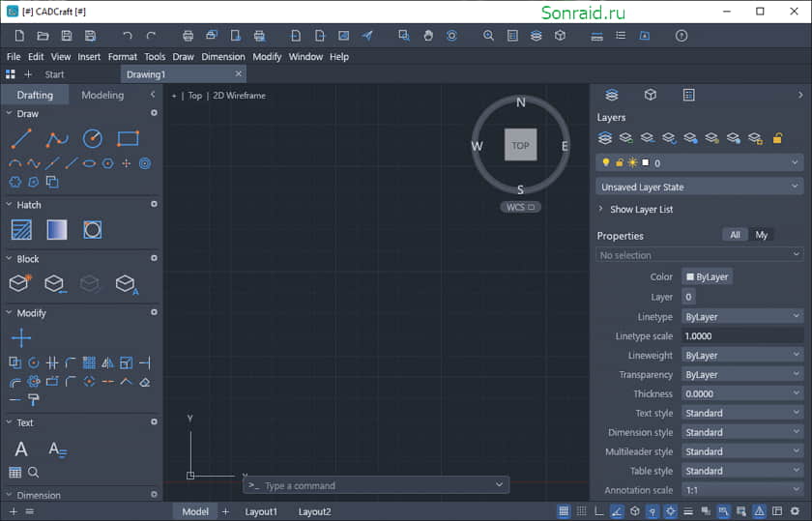Viewport: 812px width, 521px height.
Task: Click the TOP face of view cube
Action: tap(520, 145)
